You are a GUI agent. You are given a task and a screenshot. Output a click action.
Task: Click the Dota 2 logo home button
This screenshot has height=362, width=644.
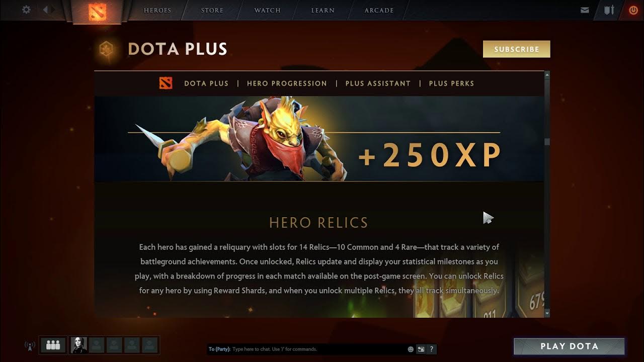click(x=97, y=12)
